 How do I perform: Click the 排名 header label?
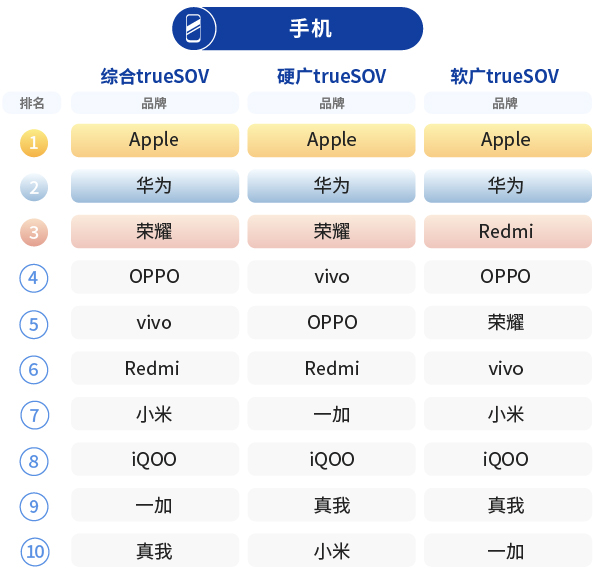click(x=32, y=103)
